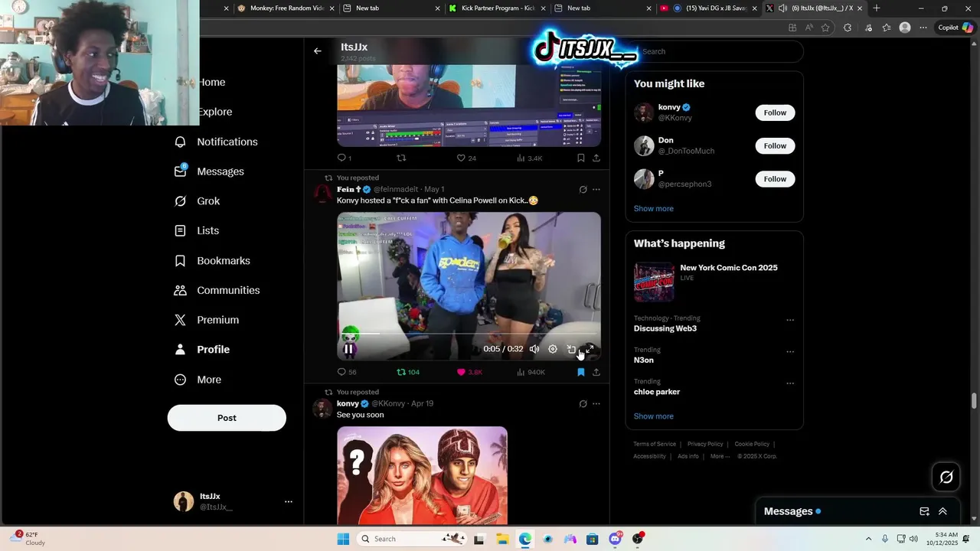Open video playback settings gear
Screen dimensions: 980x551
pos(553,349)
